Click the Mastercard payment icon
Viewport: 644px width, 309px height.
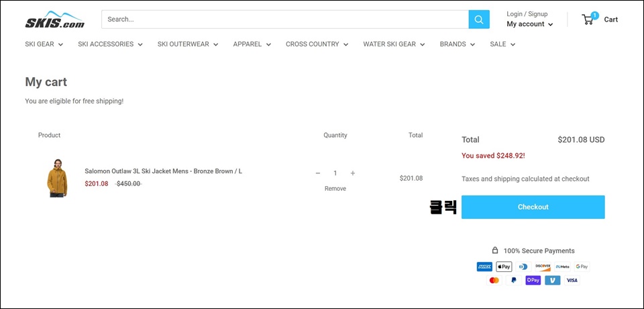tap(494, 280)
